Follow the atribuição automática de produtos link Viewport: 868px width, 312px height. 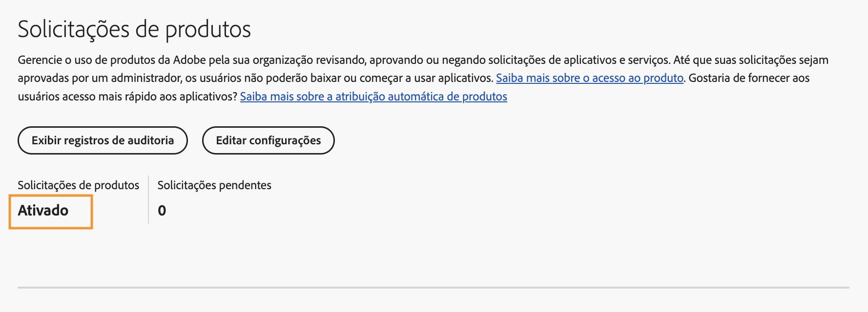click(373, 97)
